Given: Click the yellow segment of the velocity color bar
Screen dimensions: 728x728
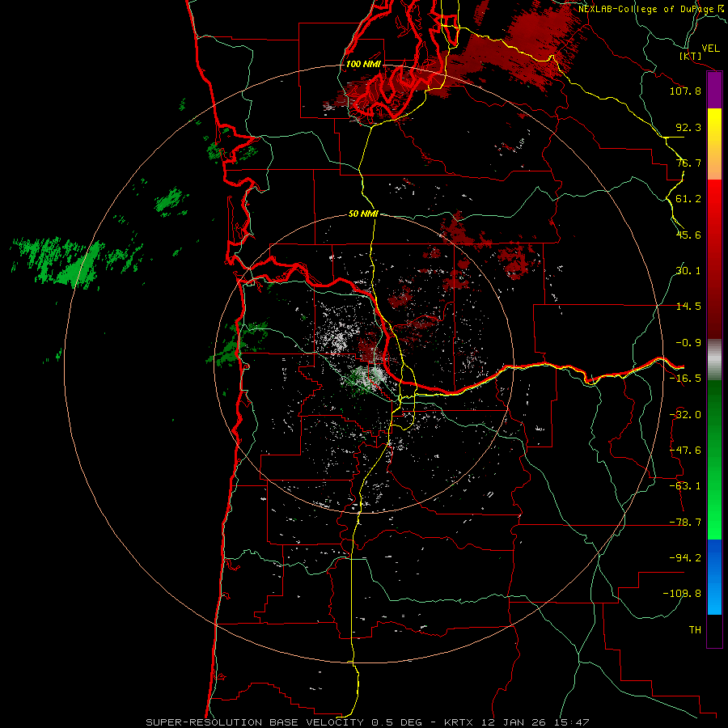Looking at the screenshot, I should click(714, 144).
